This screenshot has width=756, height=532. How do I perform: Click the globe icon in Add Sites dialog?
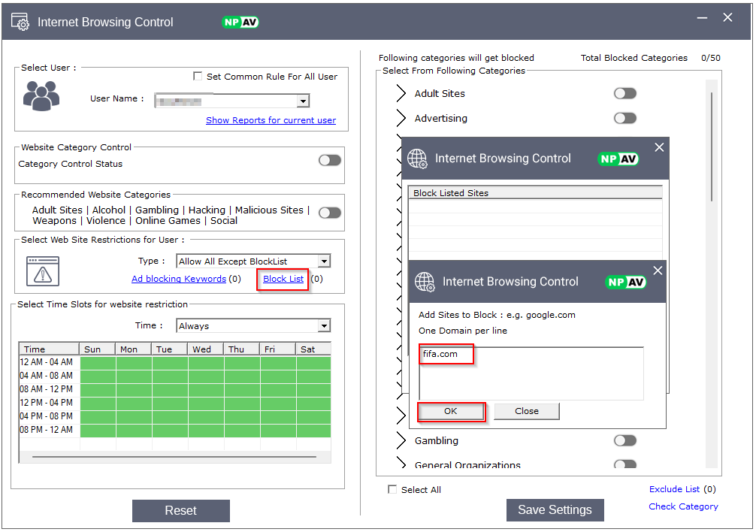(x=425, y=282)
